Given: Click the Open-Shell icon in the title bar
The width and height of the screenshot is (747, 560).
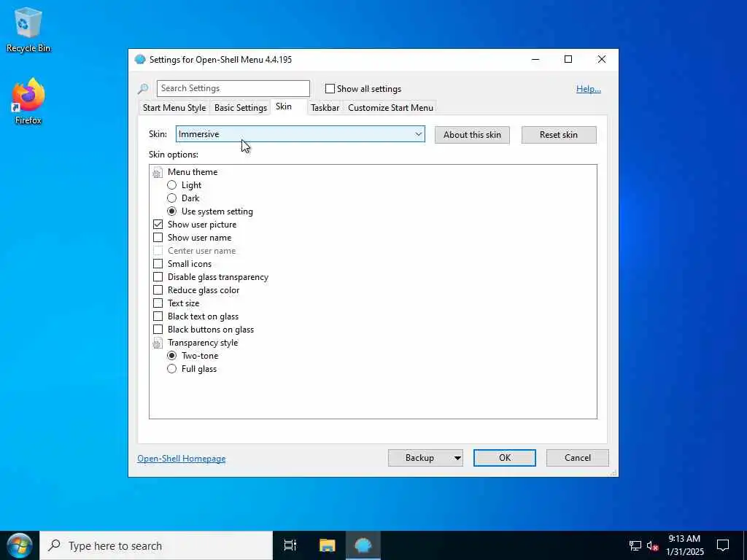Looking at the screenshot, I should tap(140, 60).
